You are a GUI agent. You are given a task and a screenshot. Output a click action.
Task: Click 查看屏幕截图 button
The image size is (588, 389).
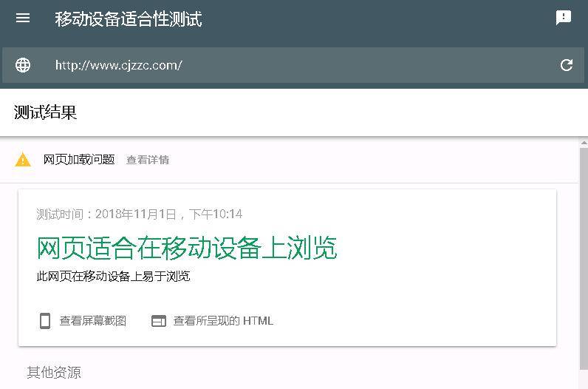click(x=83, y=321)
